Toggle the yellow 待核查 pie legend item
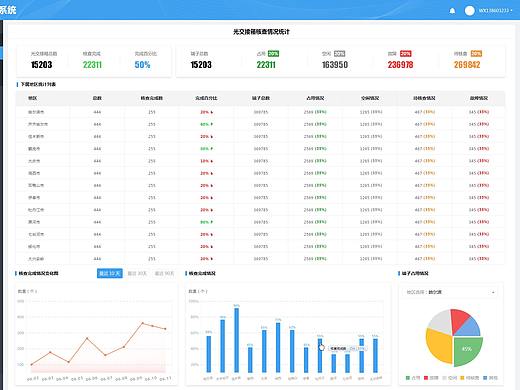 pyautogui.click(x=470, y=378)
